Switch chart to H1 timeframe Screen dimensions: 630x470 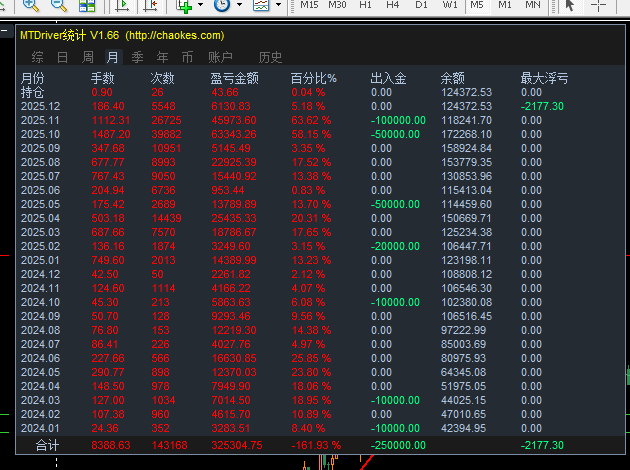coord(365,5)
